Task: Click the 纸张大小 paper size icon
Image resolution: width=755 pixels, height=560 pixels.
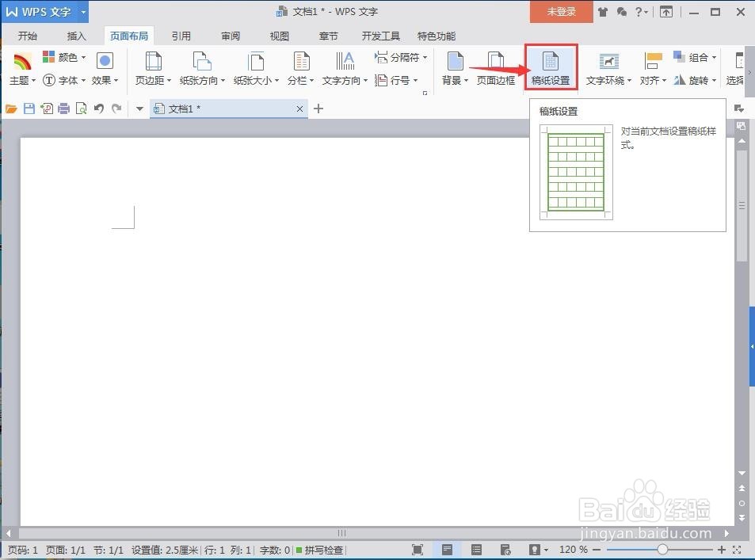Action: click(256, 62)
